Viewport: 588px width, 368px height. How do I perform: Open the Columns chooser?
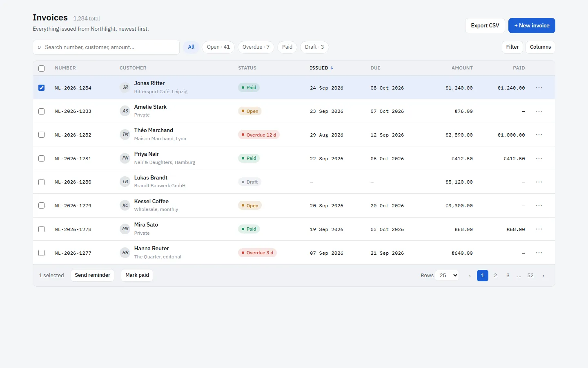point(540,47)
